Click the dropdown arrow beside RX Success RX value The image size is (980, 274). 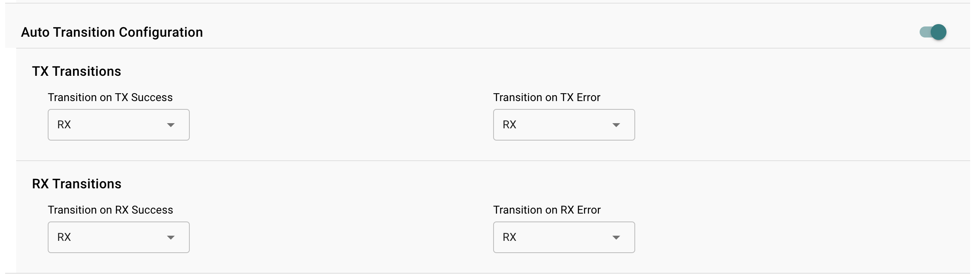click(x=171, y=237)
